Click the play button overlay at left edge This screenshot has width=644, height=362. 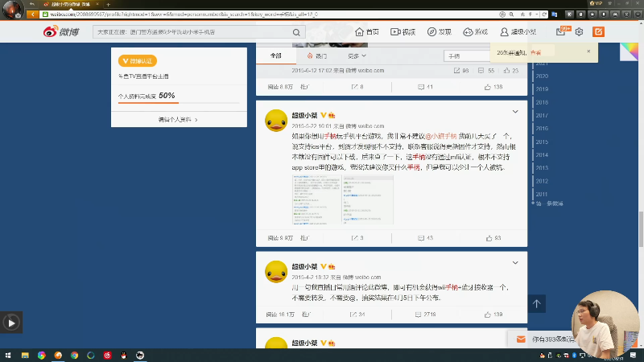point(11,323)
